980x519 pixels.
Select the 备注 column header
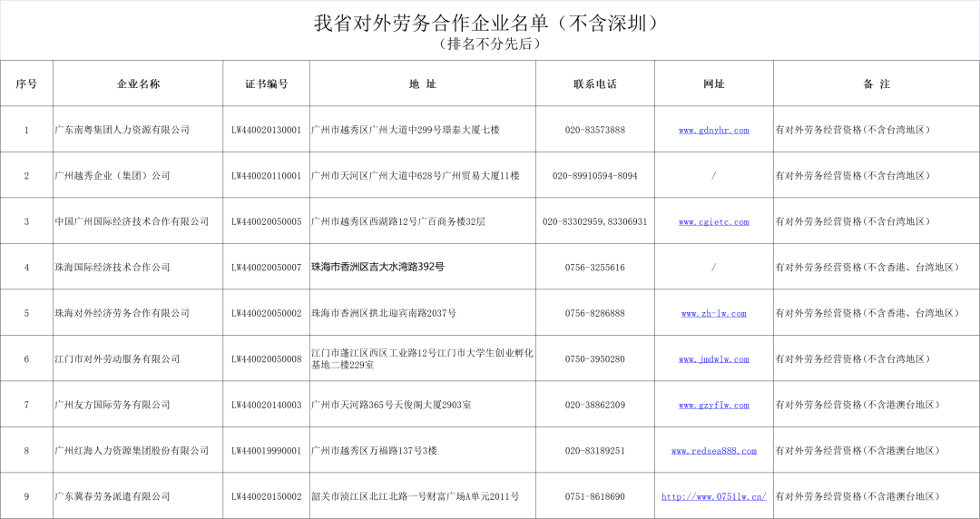point(877,83)
